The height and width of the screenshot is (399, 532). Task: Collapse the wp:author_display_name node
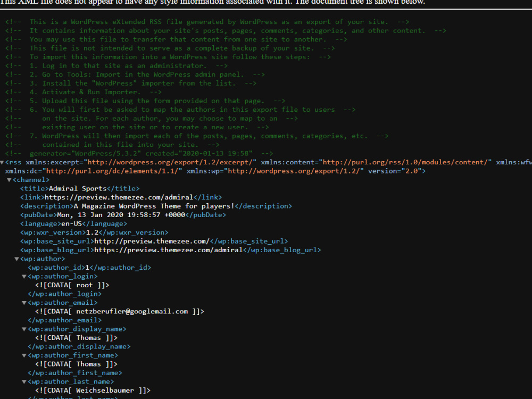pos(24,329)
